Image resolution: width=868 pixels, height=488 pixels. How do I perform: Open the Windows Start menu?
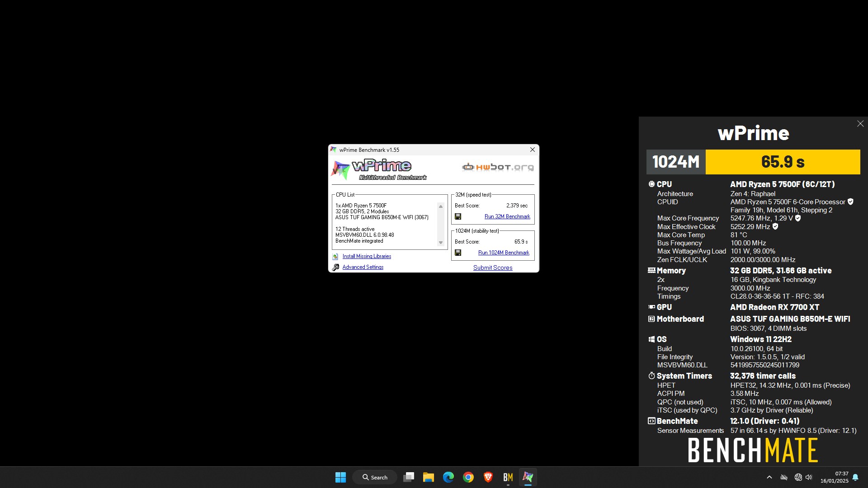pyautogui.click(x=340, y=478)
